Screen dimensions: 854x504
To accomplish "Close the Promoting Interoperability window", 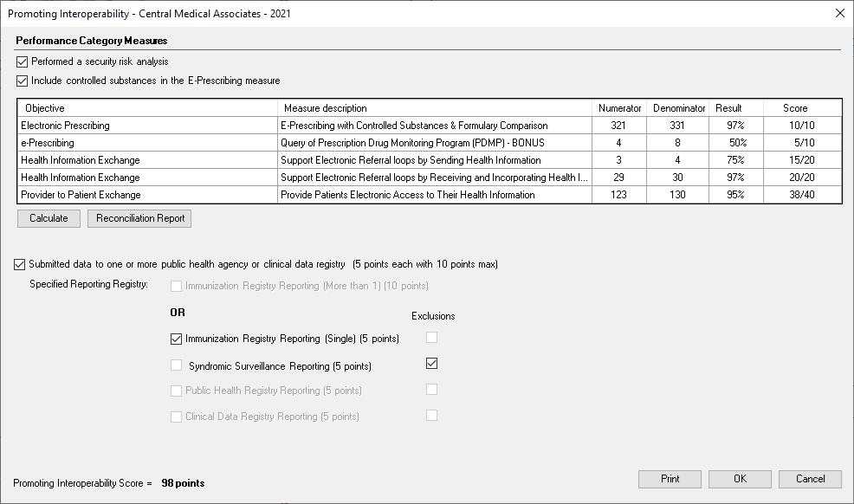I will (840, 13).
